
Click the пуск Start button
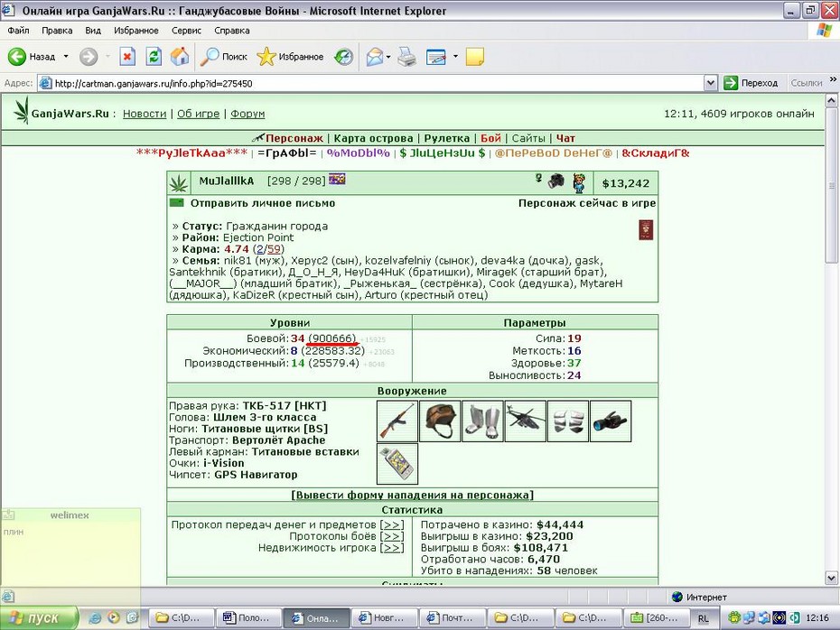pyautogui.click(x=39, y=617)
